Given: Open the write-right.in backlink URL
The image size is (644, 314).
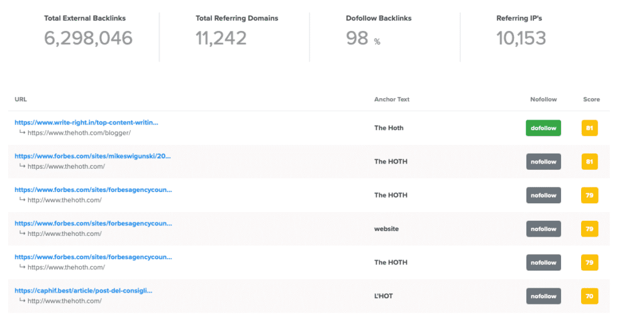Looking at the screenshot, I should click(86, 122).
